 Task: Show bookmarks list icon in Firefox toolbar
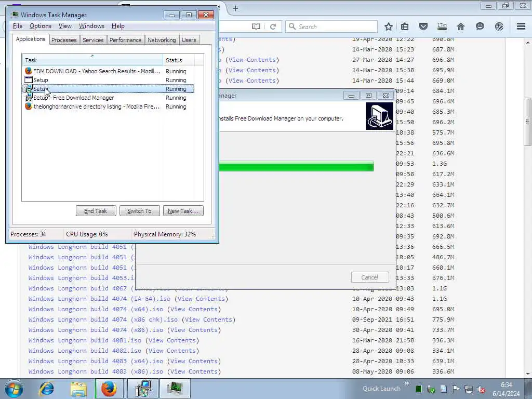[x=404, y=26]
